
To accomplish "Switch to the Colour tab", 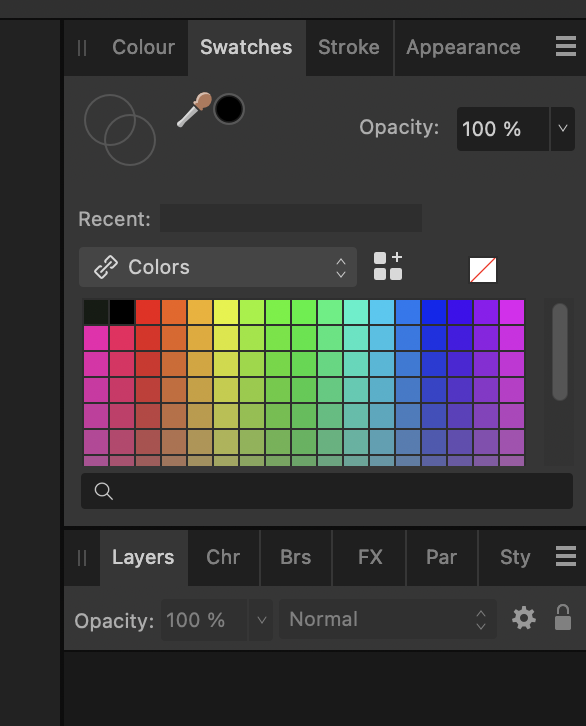I will pyautogui.click(x=143, y=47).
